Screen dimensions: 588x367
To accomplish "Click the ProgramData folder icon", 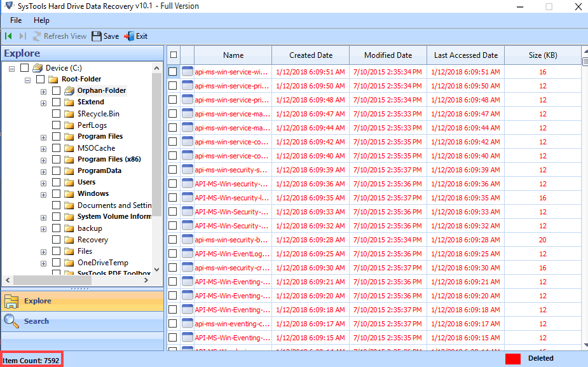I will pyautogui.click(x=69, y=170).
